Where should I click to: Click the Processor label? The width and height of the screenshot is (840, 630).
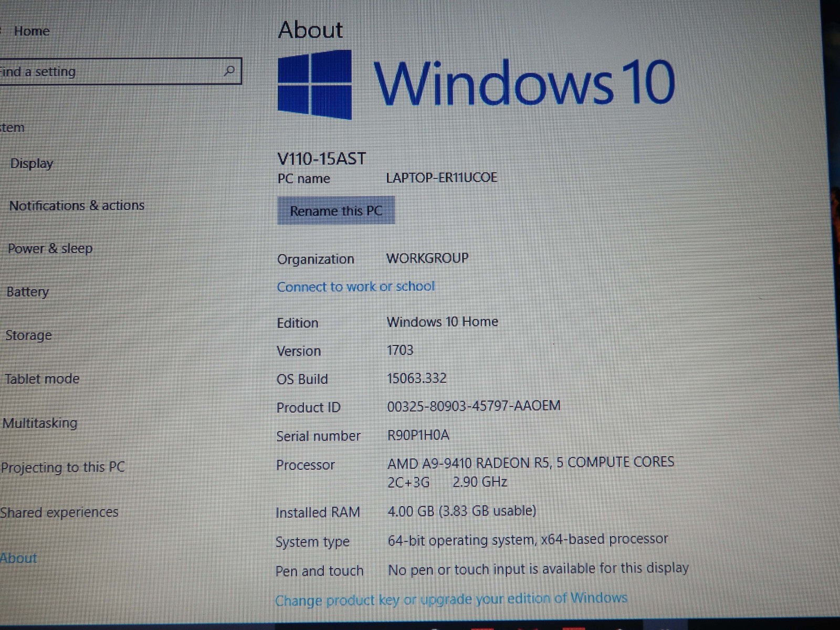coord(306,465)
